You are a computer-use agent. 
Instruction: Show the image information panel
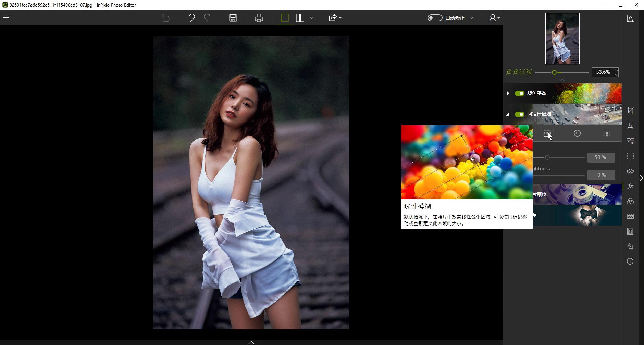(x=630, y=261)
